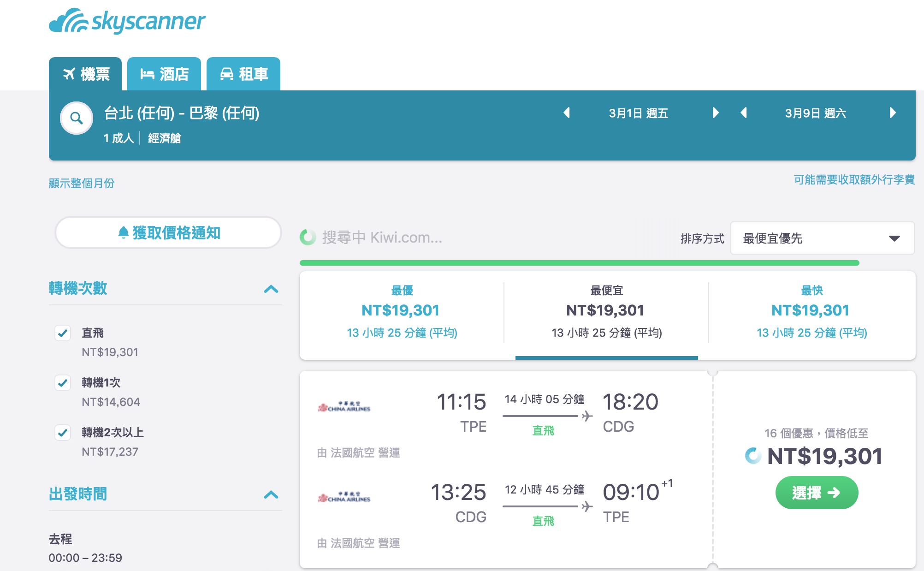Go to previous departure date arrow

(x=567, y=113)
